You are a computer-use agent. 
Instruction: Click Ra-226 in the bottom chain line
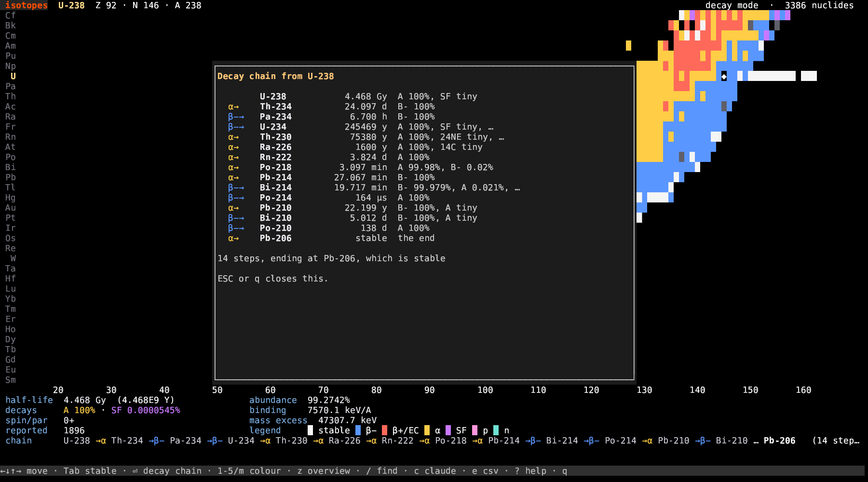coord(344,441)
